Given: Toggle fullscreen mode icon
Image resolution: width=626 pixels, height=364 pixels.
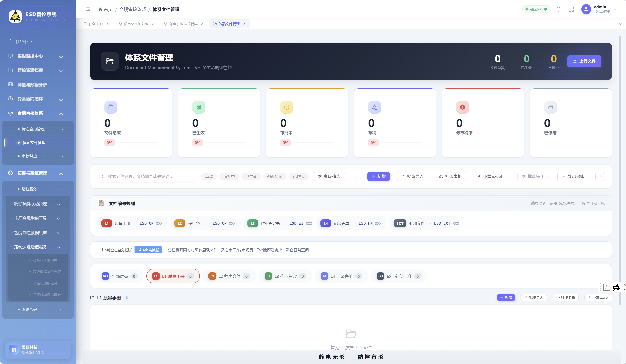Looking at the screenshot, I should point(571,9).
